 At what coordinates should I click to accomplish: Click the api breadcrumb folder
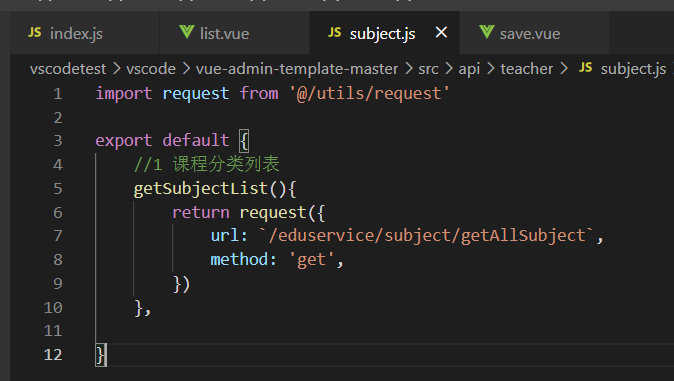click(469, 69)
